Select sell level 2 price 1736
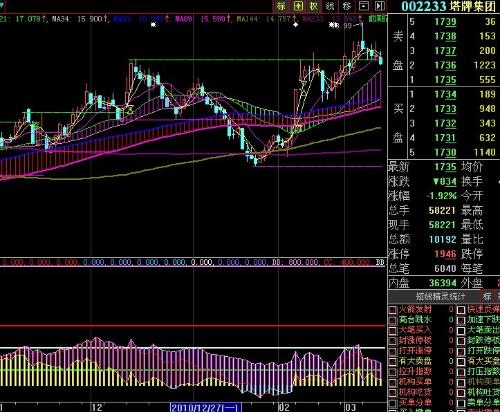The width and height of the screenshot is (500, 412). pos(445,65)
